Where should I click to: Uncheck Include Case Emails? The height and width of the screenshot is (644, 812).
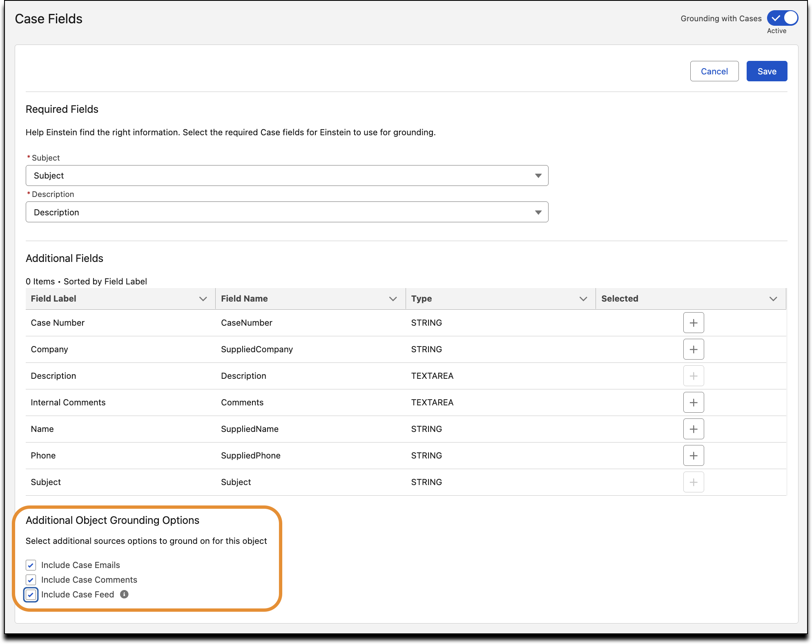[x=31, y=565]
